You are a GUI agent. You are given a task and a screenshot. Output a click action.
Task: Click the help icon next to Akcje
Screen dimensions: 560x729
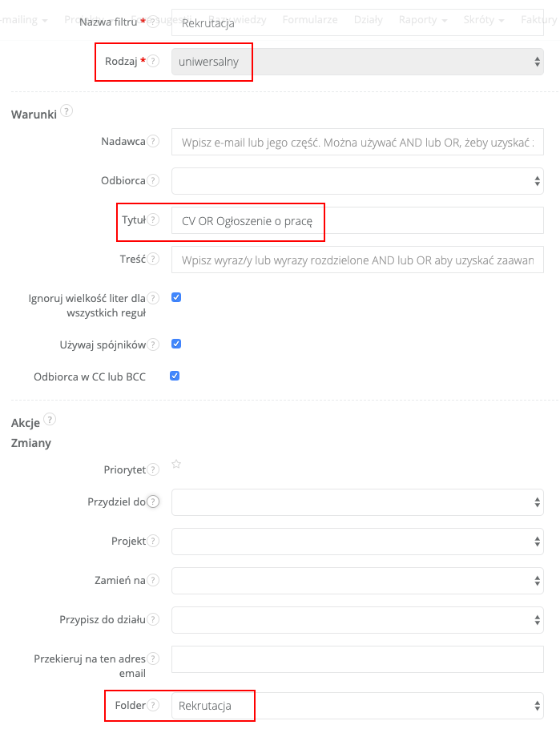coord(50,419)
